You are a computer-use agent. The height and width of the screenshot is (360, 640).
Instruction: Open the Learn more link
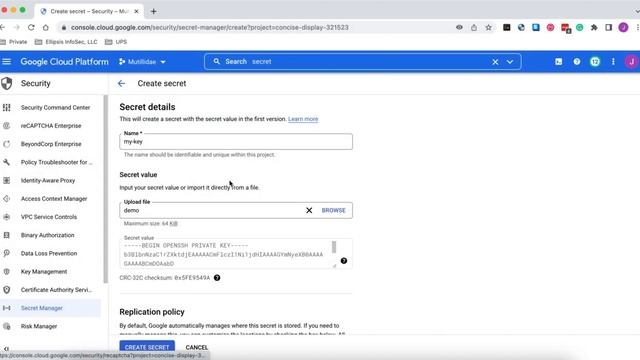point(303,119)
